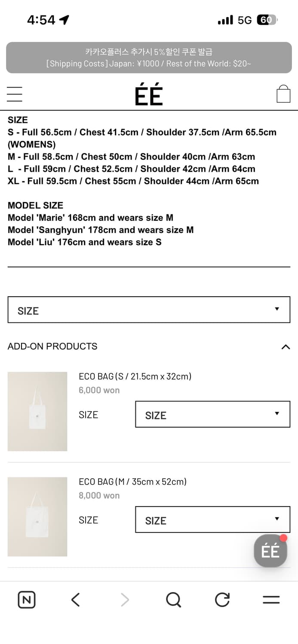
Task: Open the main product SIZE dropdown
Action: point(149,310)
